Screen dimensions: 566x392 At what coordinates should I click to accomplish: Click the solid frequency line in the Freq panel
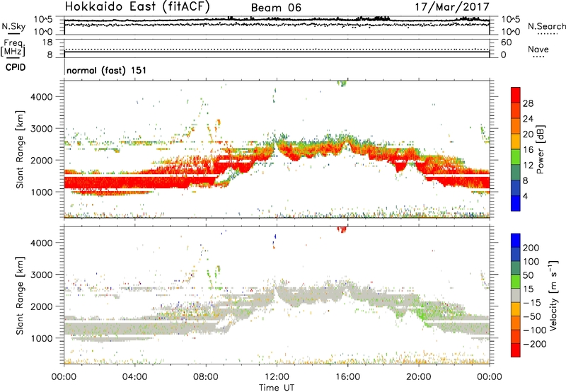click(x=277, y=52)
